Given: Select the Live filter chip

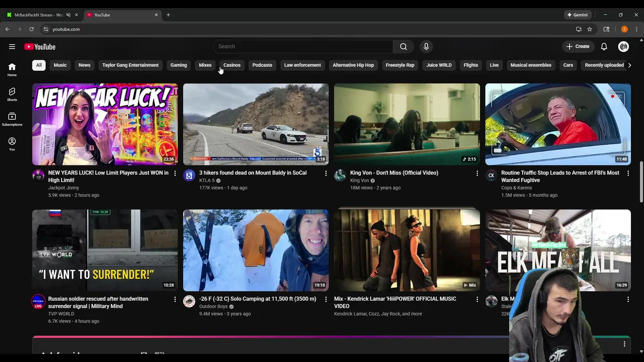Looking at the screenshot, I should pos(494,65).
